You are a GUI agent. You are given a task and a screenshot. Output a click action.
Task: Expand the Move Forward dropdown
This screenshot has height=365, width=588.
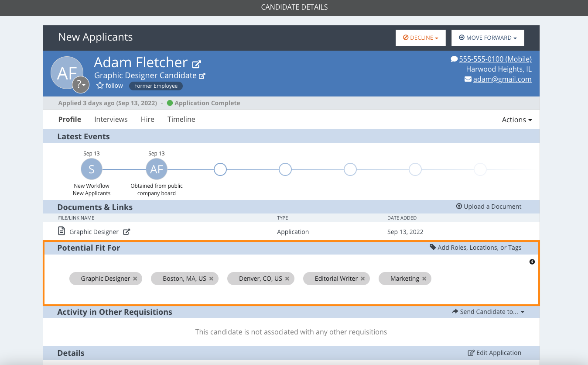(488, 38)
